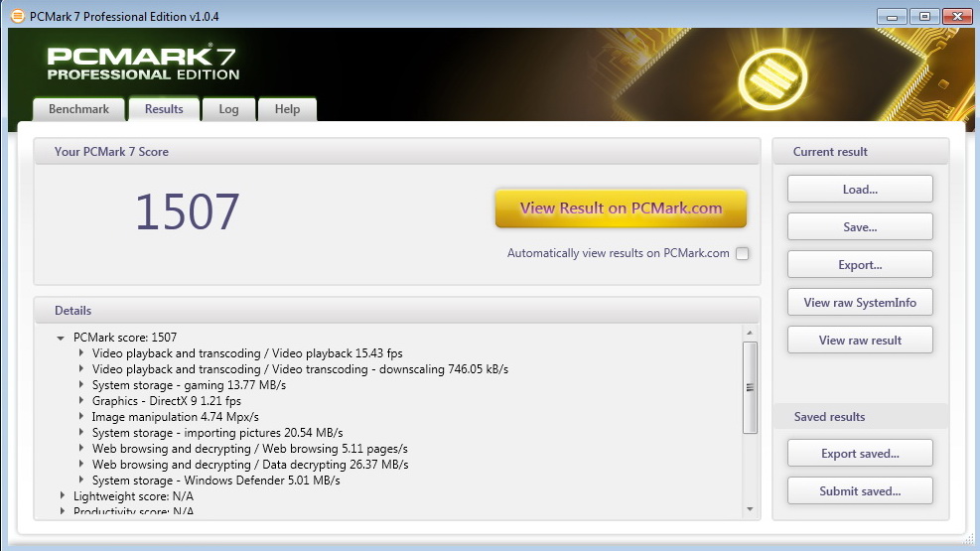This screenshot has width=980, height=551.
Task: Click the 'Your PCMark 7 Score' header
Action: click(x=111, y=152)
